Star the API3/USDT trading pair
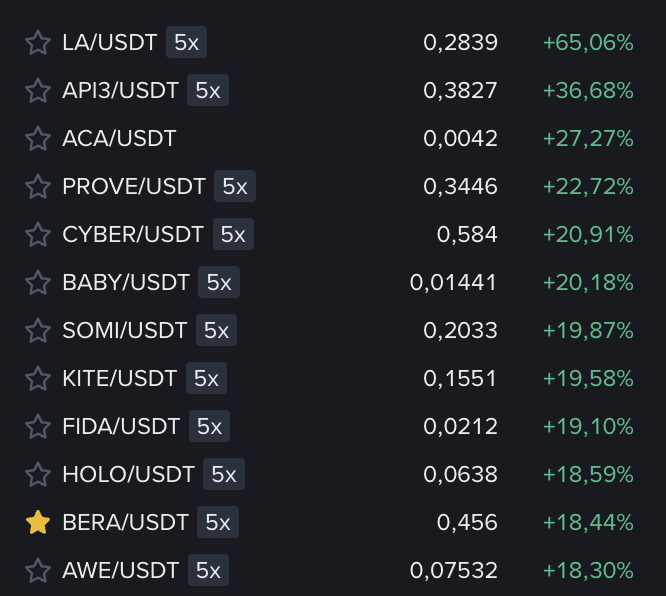Viewport: 666px width, 596px height. point(38,91)
